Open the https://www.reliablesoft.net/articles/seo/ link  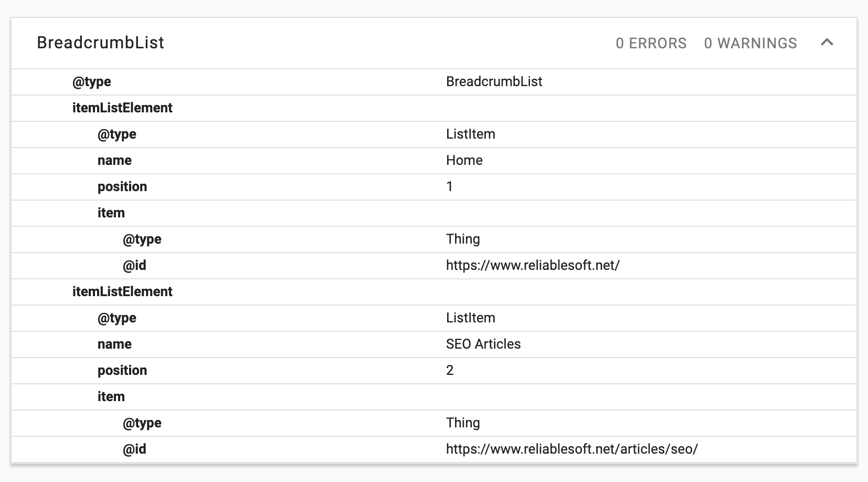571,449
